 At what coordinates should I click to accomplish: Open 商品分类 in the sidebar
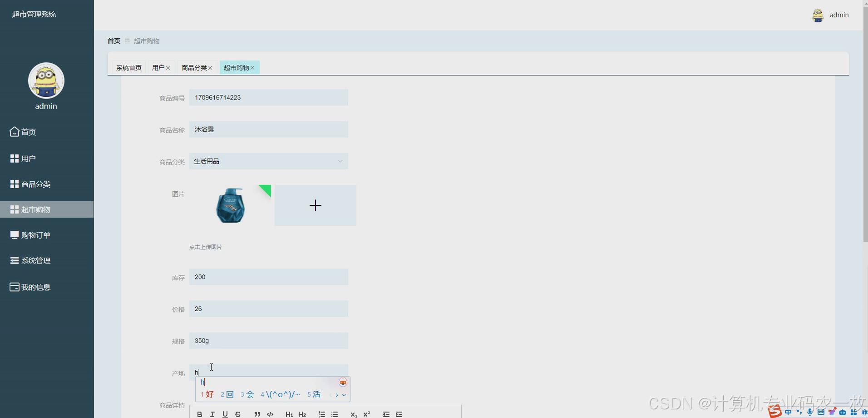pyautogui.click(x=47, y=184)
